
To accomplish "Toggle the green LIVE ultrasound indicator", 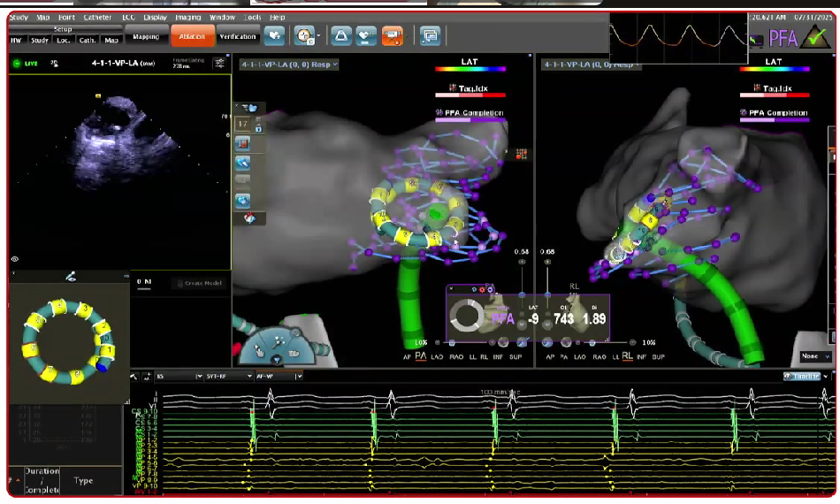I will point(26,64).
